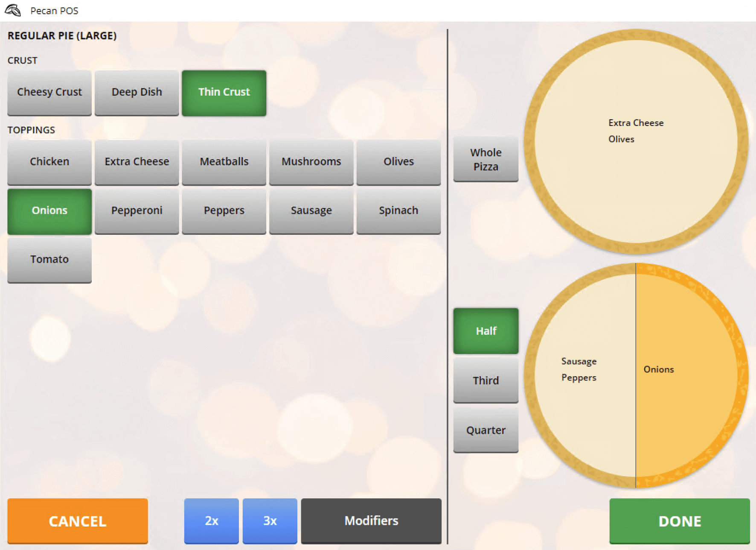Switch to Whole Pizza mode
The image size is (756, 550).
coord(486,159)
